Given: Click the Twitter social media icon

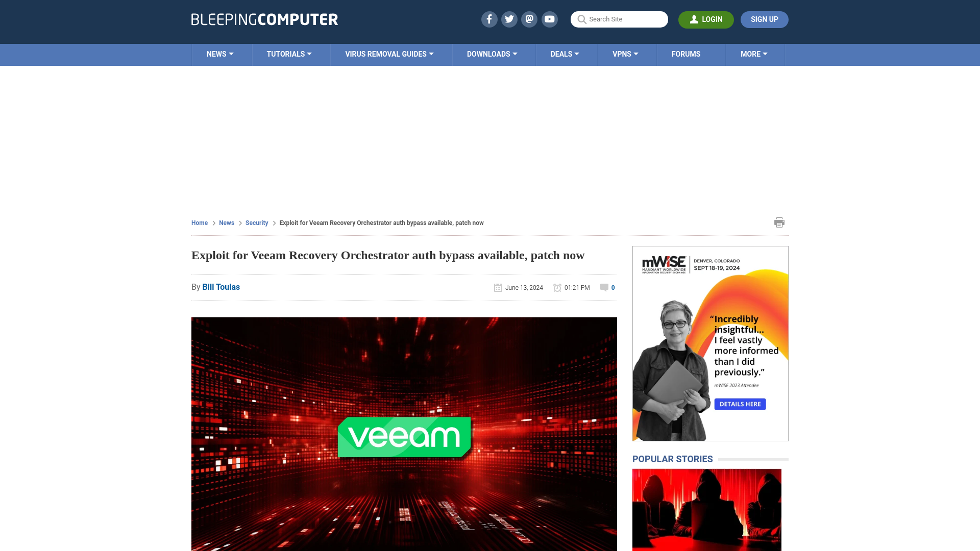Looking at the screenshot, I should pyautogui.click(x=509, y=19).
